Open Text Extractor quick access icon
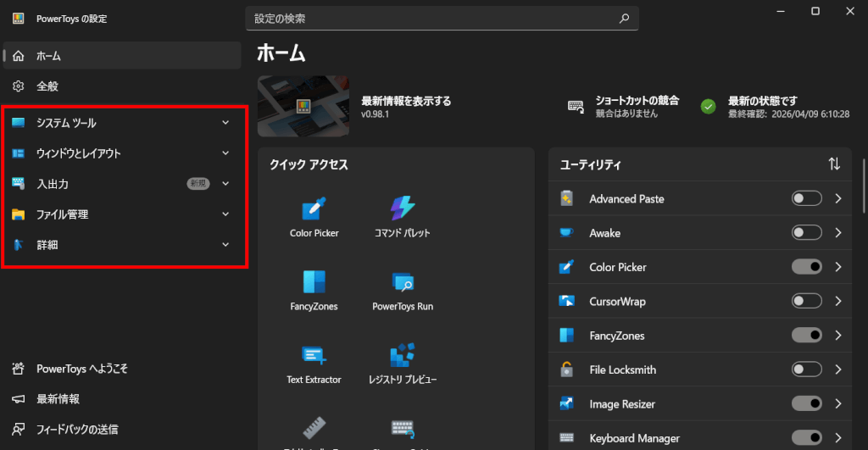Image resolution: width=868 pixels, height=450 pixels. (314, 356)
